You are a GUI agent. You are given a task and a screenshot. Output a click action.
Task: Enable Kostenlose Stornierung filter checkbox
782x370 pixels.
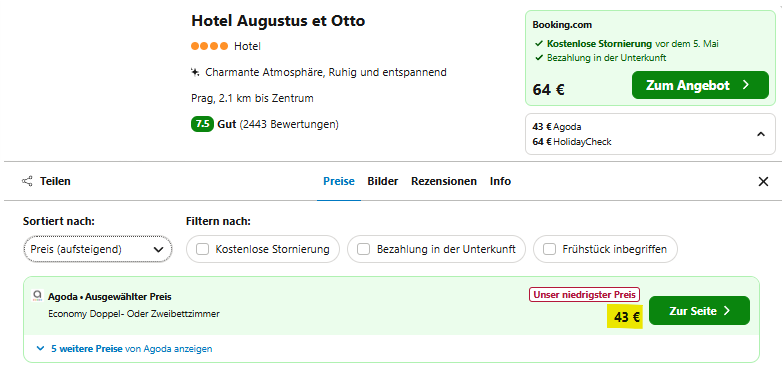click(202, 249)
